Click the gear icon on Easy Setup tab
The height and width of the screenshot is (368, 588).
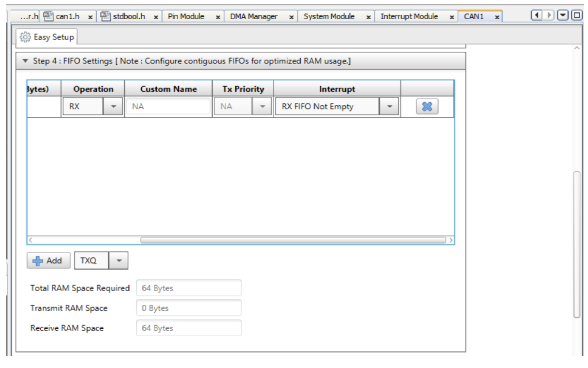[26, 37]
